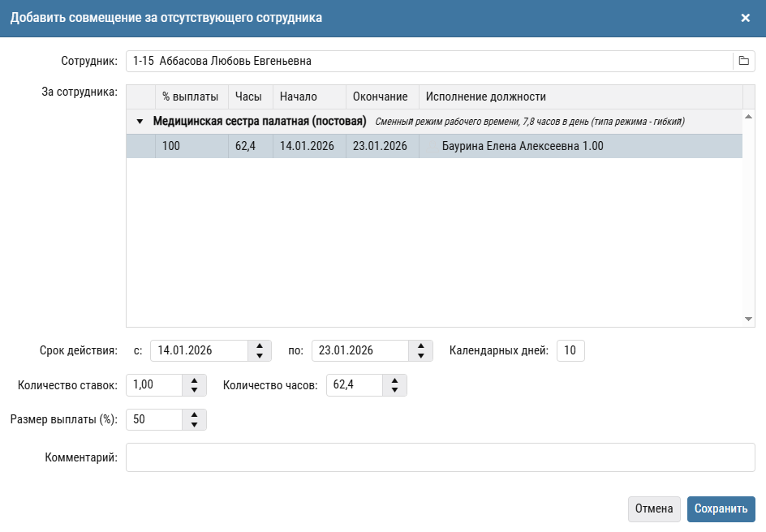This screenshot has height=532, width=766.
Task: Increase Размер выплаты percentage
Action: [x=194, y=414]
